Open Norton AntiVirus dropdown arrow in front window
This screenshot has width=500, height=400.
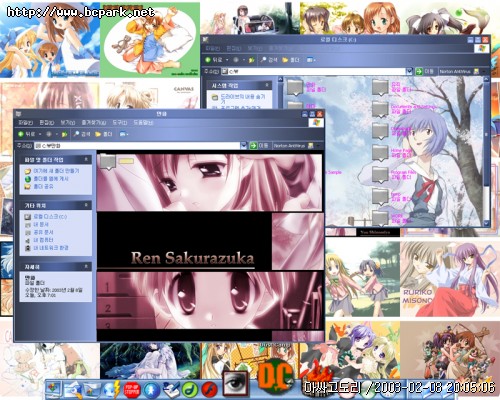[x=318, y=146]
